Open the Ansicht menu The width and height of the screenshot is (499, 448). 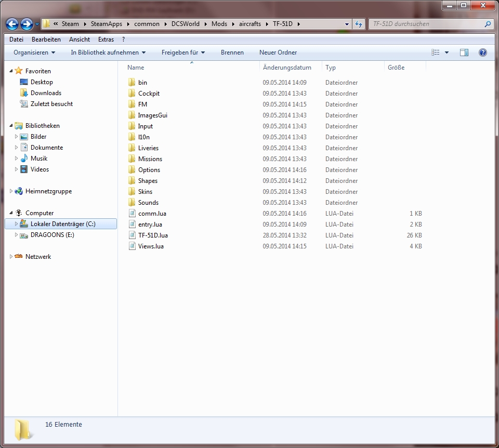80,39
